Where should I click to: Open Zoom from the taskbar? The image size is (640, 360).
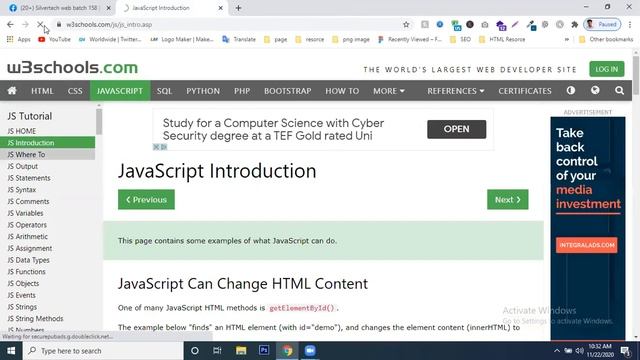310,351
